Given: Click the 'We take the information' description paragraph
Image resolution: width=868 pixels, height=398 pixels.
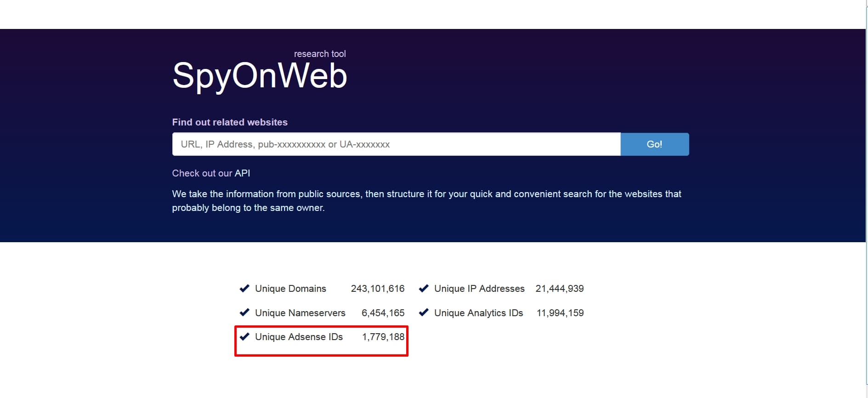Looking at the screenshot, I should (x=426, y=201).
